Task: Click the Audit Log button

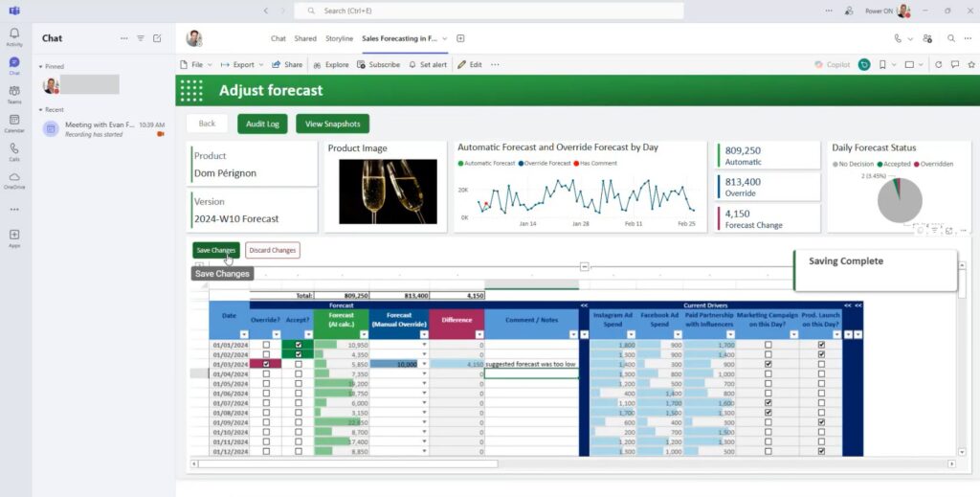Action: [x=262, y=124]
